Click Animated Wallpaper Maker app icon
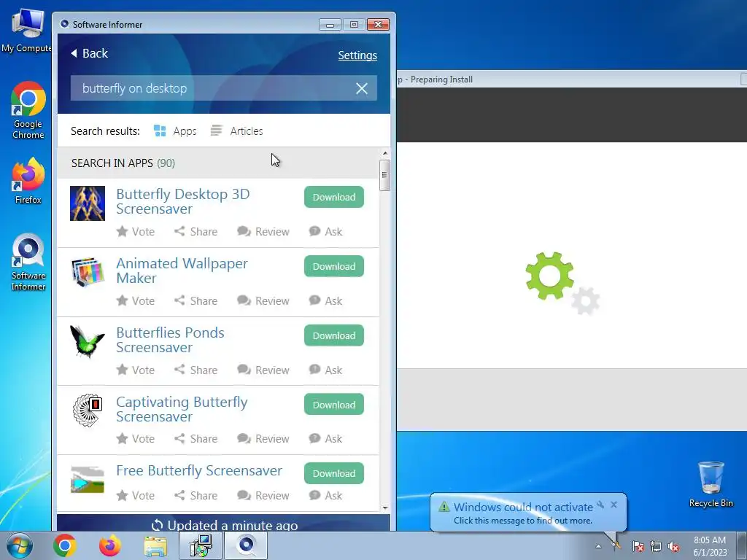Viewport: 747px width, 560px height. click(88, 272)
